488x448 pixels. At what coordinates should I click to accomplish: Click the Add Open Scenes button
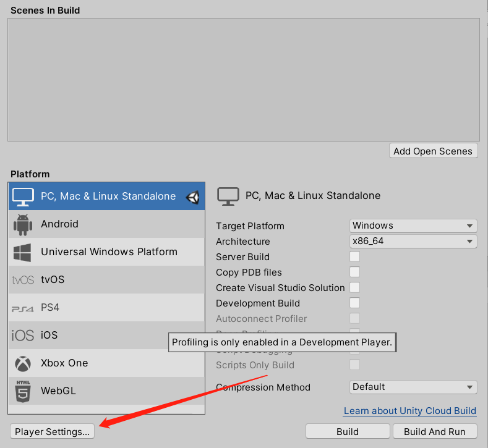tap(433, 151)
